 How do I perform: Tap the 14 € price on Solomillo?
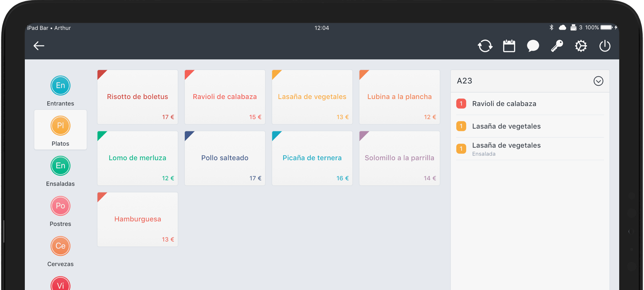coord(430,178)
